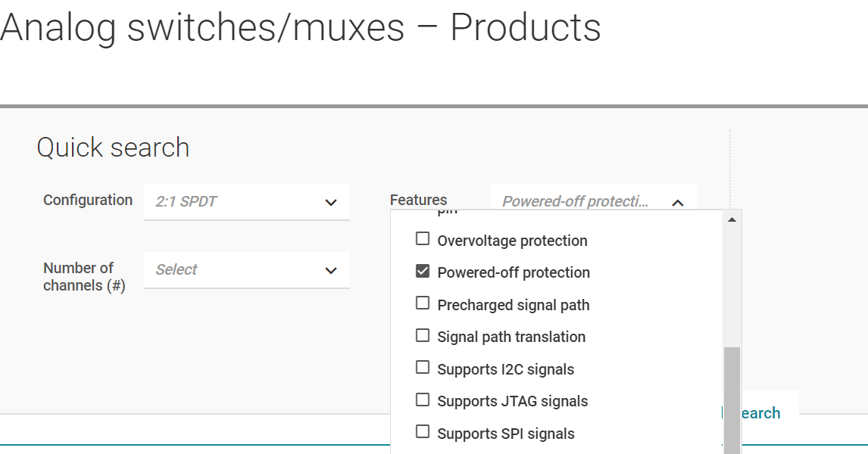Tick the Signal path translation checkbox
The height and width of the screenshot is (454, 868).
(423, 336)
